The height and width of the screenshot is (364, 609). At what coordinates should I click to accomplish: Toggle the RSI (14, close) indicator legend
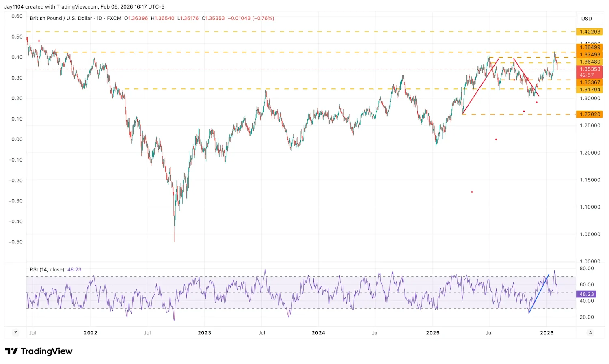pyautogui.click(x=47, y=269)
